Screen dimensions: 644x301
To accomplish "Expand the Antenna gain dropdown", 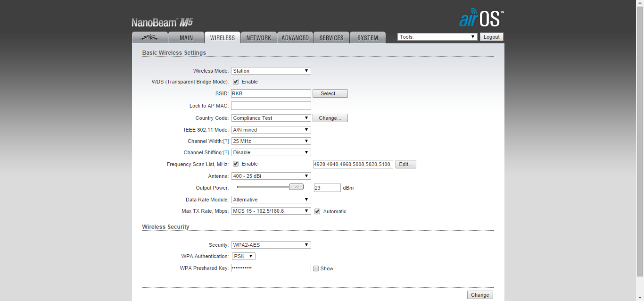I will [271, 176].
